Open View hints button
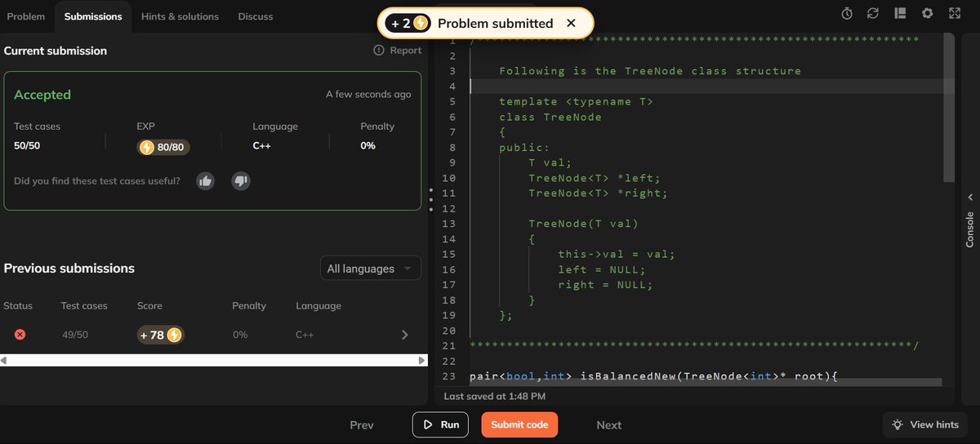This screenshot has height=444, width=980. coord(925,424)
